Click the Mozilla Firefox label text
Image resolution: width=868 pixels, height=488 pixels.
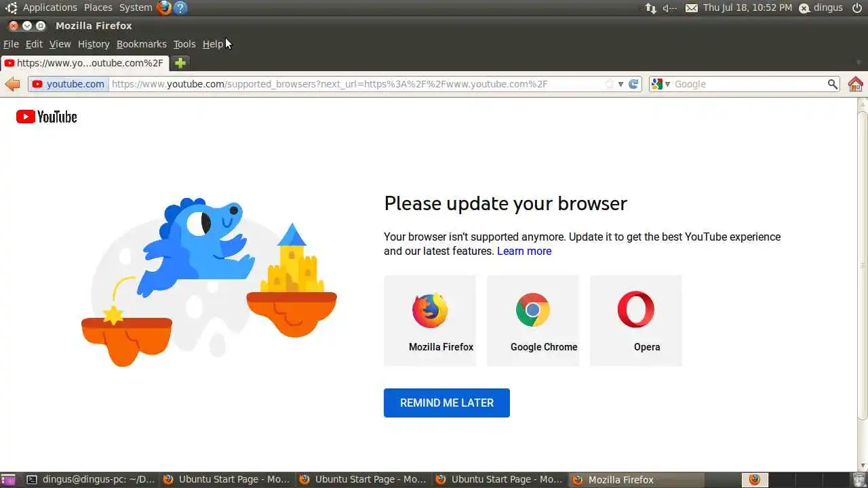point(441,347)
